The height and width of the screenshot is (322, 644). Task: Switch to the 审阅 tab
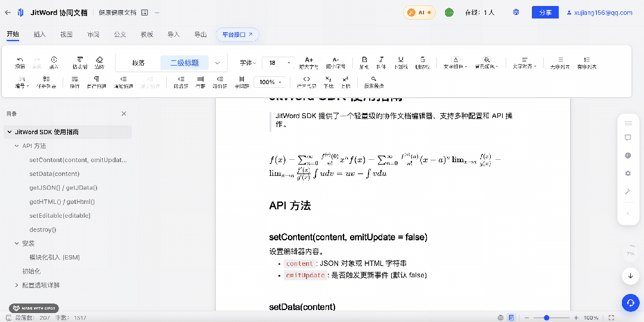[93, 35]
